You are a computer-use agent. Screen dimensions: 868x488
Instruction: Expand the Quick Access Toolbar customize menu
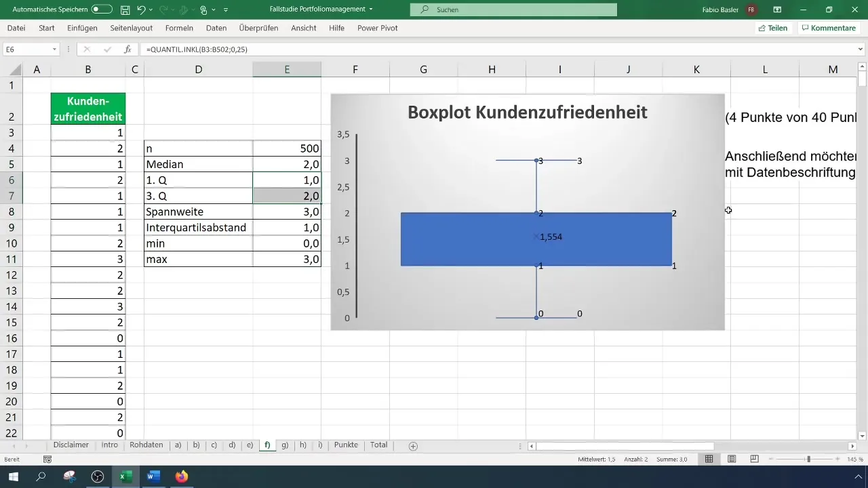tap(226, 9)
